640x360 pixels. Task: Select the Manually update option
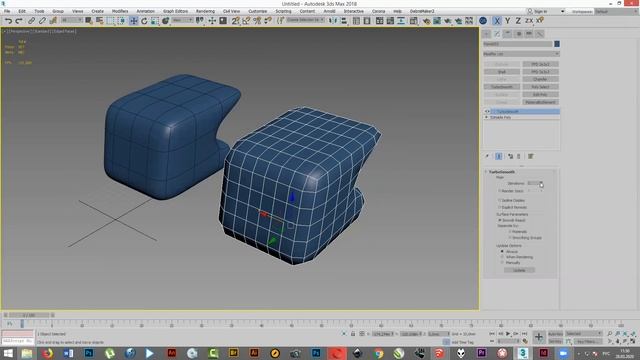(x=502, y=263)
